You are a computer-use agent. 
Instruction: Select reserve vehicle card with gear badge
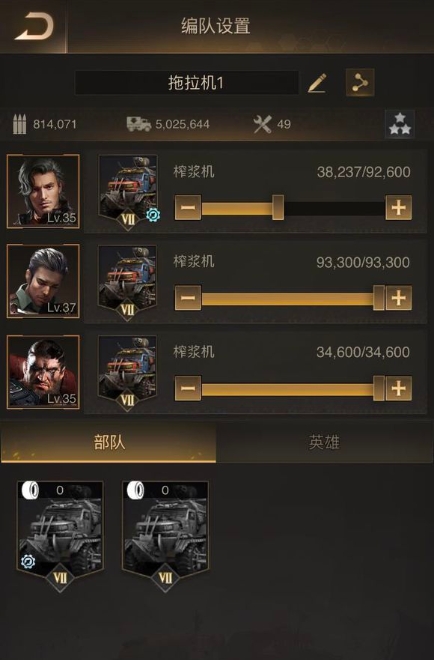point(60,535)
